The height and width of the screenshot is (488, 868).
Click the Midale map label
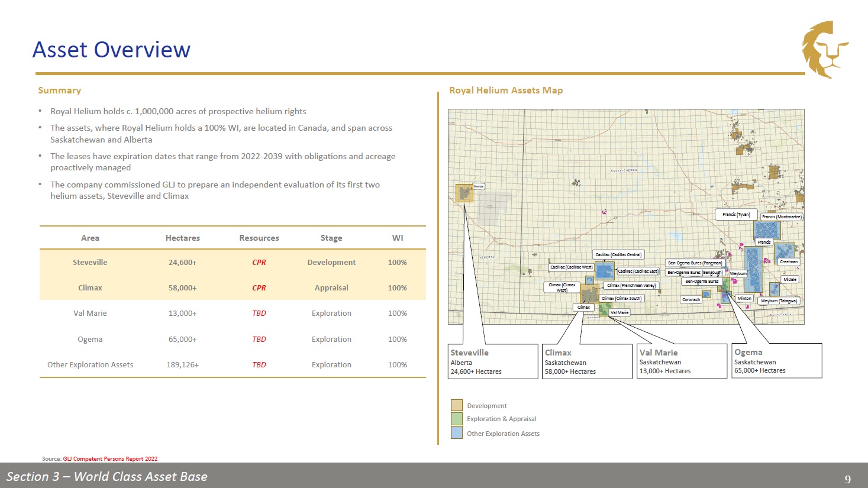(790, 279)
